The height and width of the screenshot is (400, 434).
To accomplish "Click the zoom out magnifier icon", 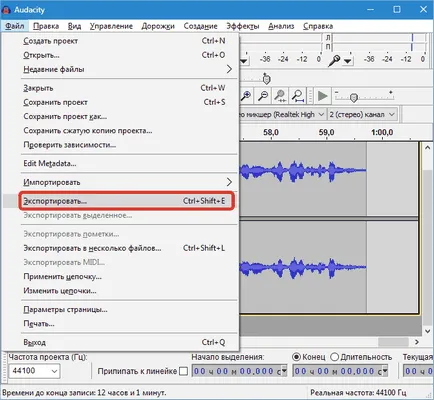I will coord(263,96).
